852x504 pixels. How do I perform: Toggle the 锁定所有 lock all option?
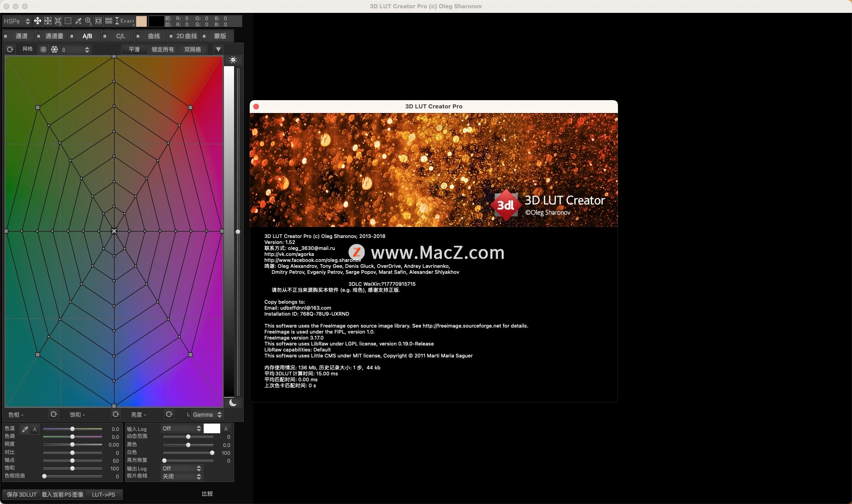coord(163,49)
